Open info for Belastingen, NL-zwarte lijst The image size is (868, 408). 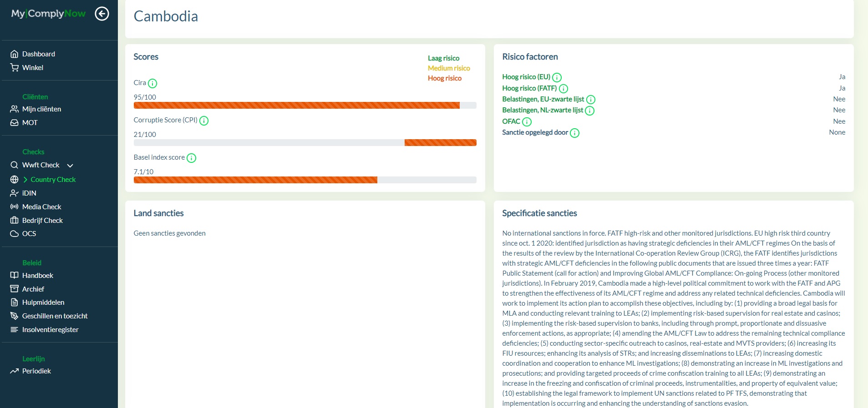(x=590, y=111)
